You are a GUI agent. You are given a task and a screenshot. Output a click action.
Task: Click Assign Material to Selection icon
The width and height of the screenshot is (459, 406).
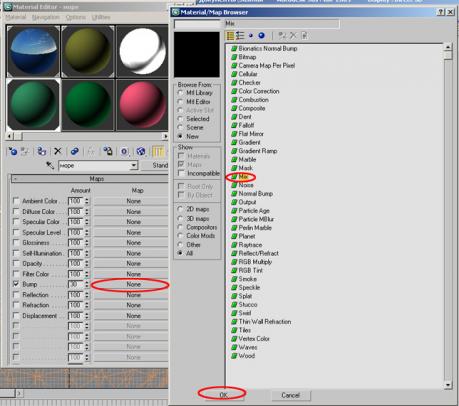(41, 151)
